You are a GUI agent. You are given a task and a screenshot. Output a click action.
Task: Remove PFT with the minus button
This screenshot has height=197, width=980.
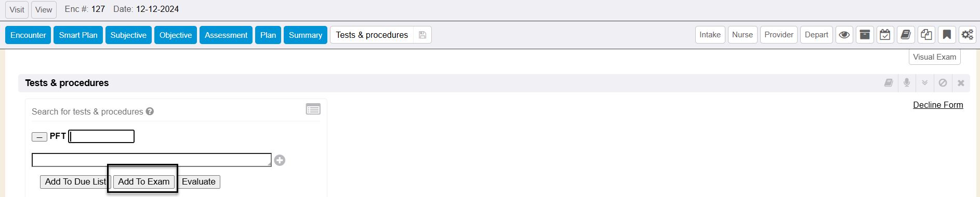pyautogui.click(x=39, y=137)
